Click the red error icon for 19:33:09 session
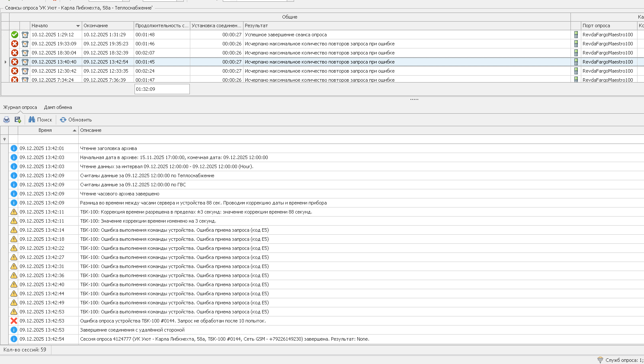 15,44
